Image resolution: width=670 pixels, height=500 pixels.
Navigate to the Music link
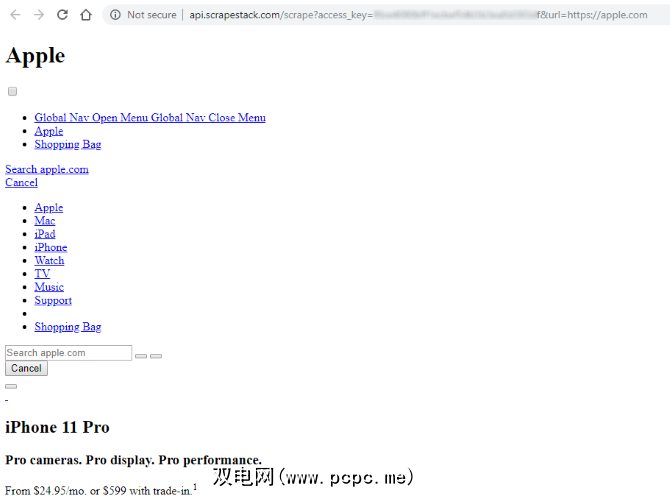click(49, 287)
